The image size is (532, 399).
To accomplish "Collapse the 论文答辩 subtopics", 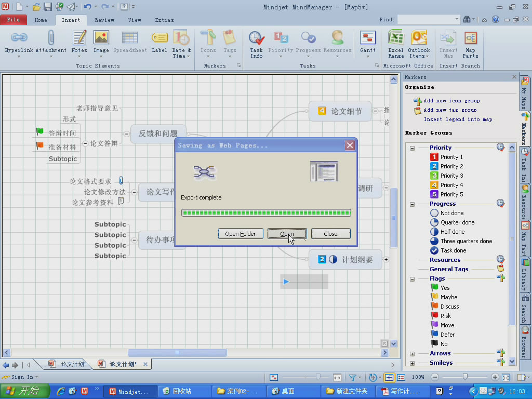I will click(x=86, y=143).
